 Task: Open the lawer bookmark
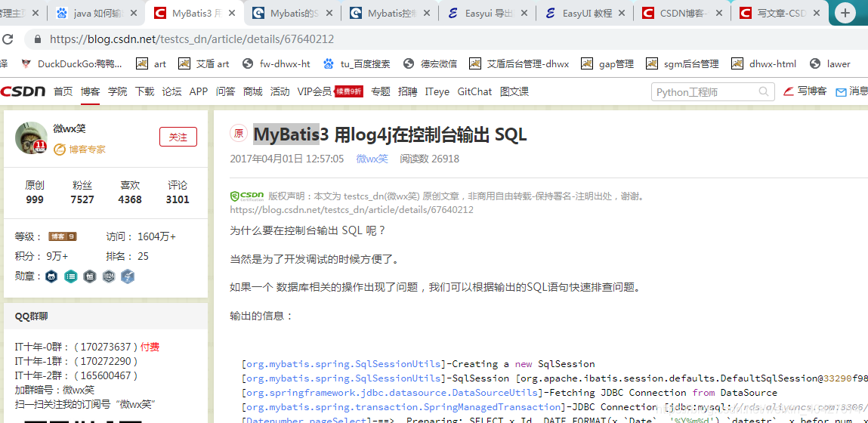829,63
